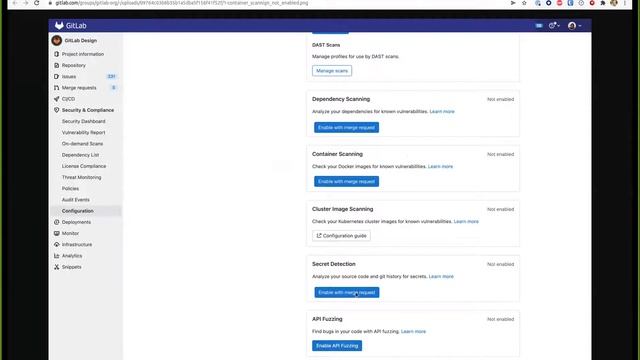Click the Infrastructure cloud icon
Image resolution: width=640 pixels, height=360 pixels.
click(56, 244)
